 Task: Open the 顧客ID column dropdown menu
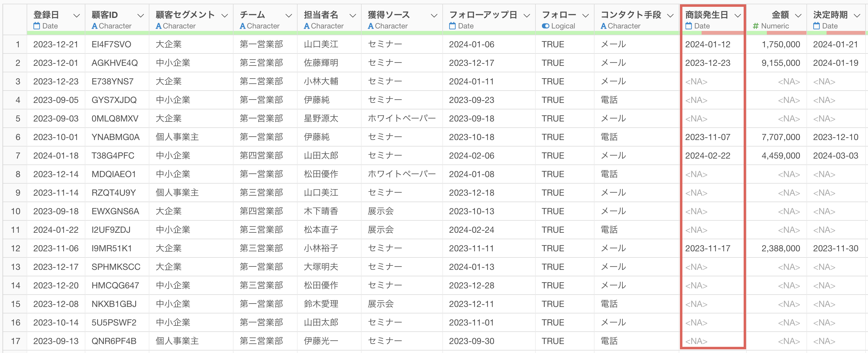click(x=140, y=15)
